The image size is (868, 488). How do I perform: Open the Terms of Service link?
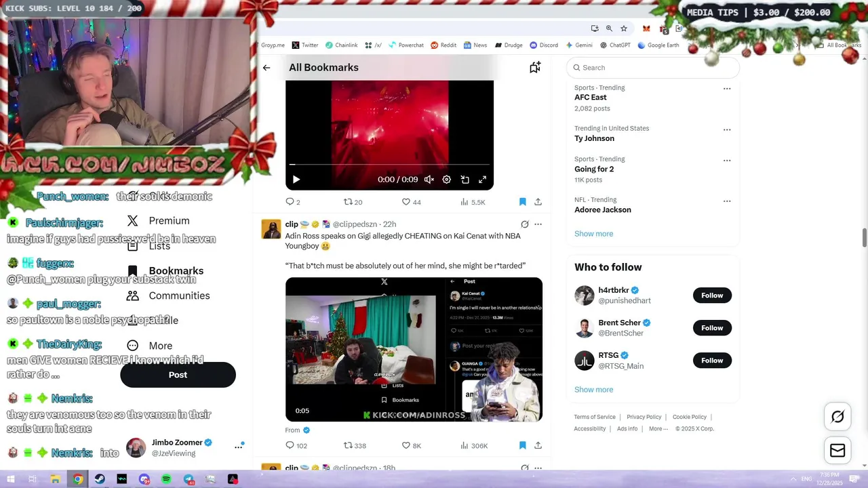pyautogui.click(x=595, y=417)
